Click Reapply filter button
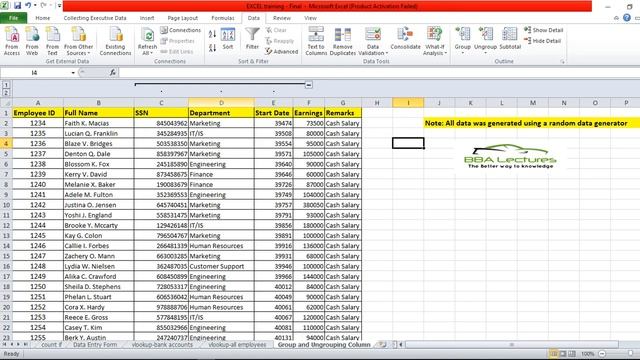640x360 pixels. [x=280, y=41]
